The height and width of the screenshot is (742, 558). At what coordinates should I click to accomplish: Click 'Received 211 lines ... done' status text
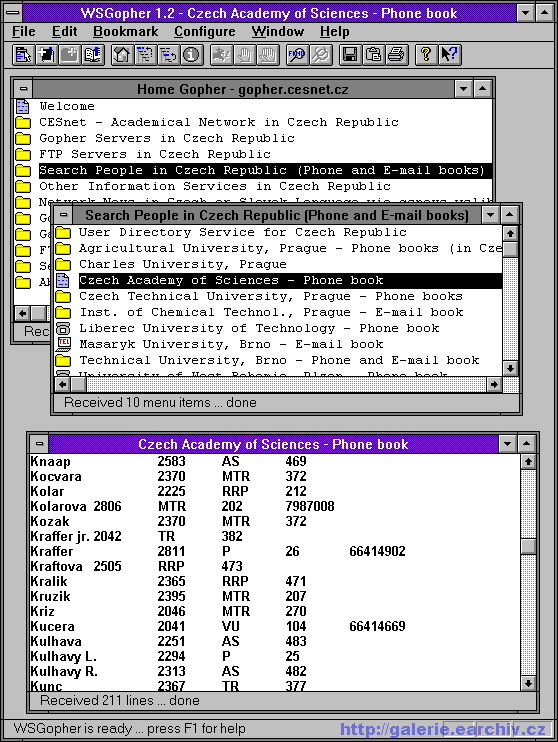119,701
